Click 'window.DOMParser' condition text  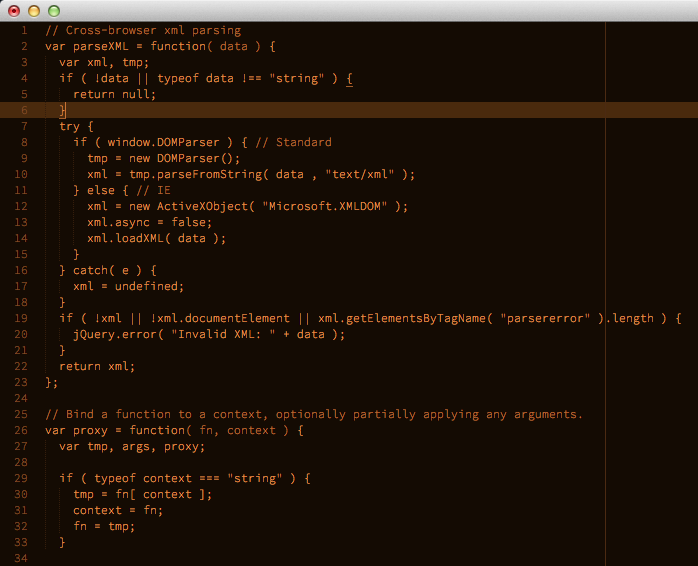[163, 143]
